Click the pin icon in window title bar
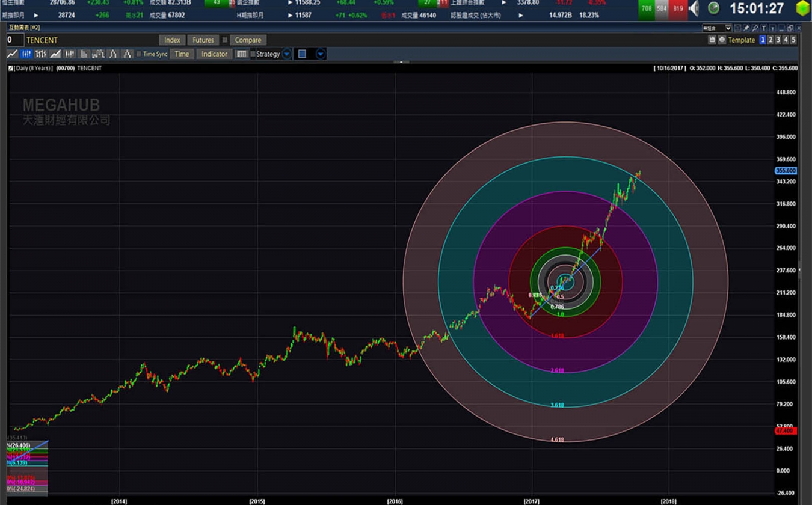Viewport: 812px width, 505px height. pos(746,28)
